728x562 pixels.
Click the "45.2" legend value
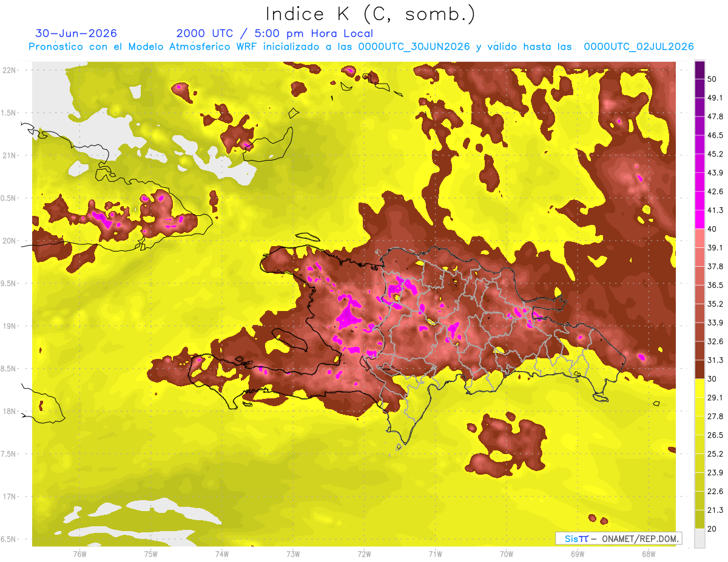pyautogui.click(x=716, y=154)
